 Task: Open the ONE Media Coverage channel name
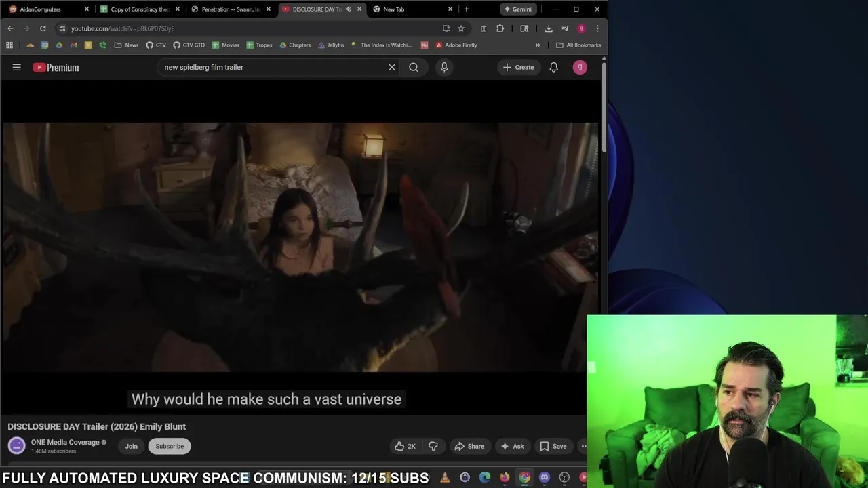(x=65, y=442)
